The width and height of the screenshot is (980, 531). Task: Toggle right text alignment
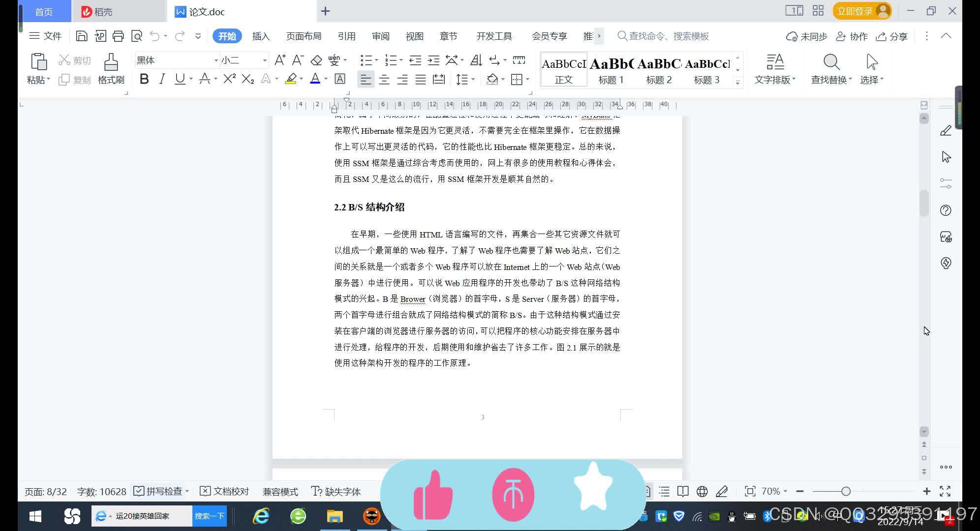(402, 79)
